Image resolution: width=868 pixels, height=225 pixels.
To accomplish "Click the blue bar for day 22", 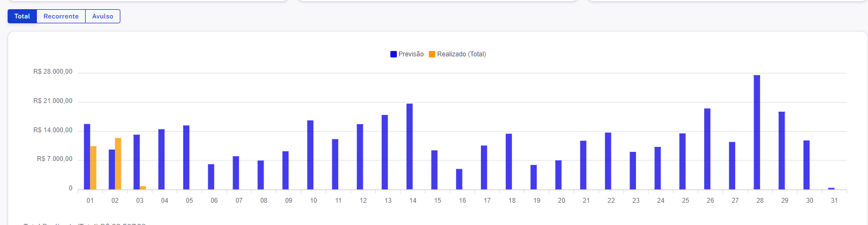I will [608, 161].
